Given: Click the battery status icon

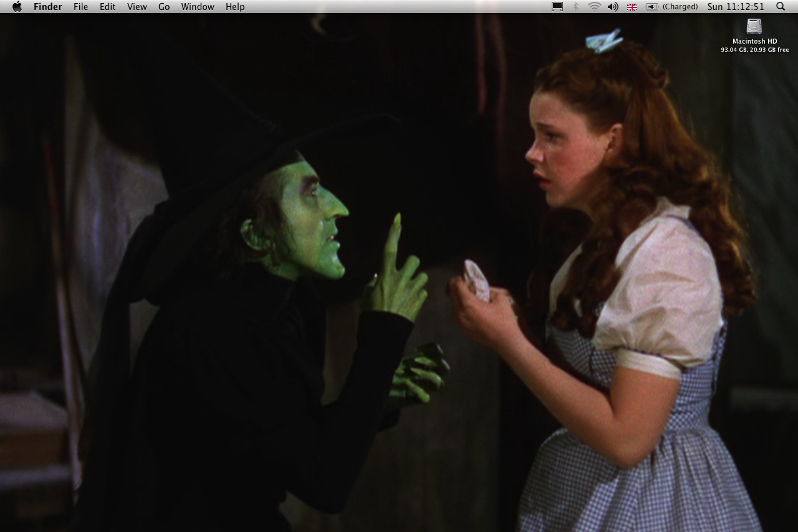Looking at the screenshot, I should pos(652,7).
